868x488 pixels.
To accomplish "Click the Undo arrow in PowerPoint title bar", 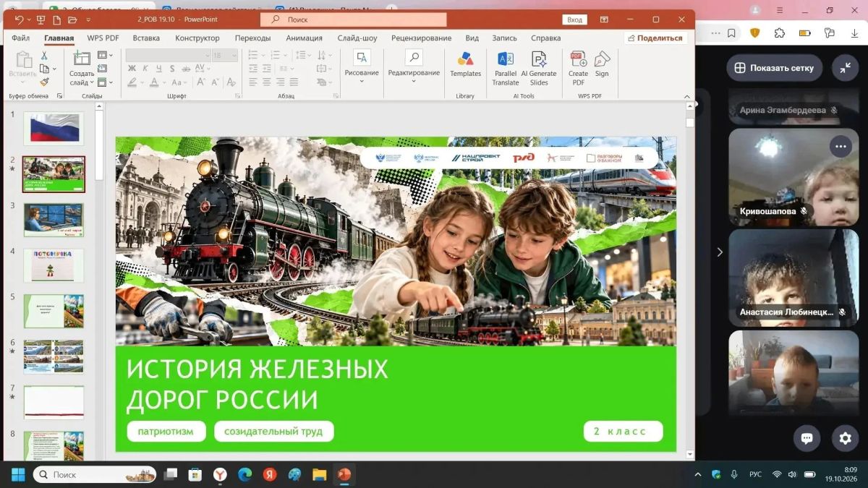I will pos(20,20).
